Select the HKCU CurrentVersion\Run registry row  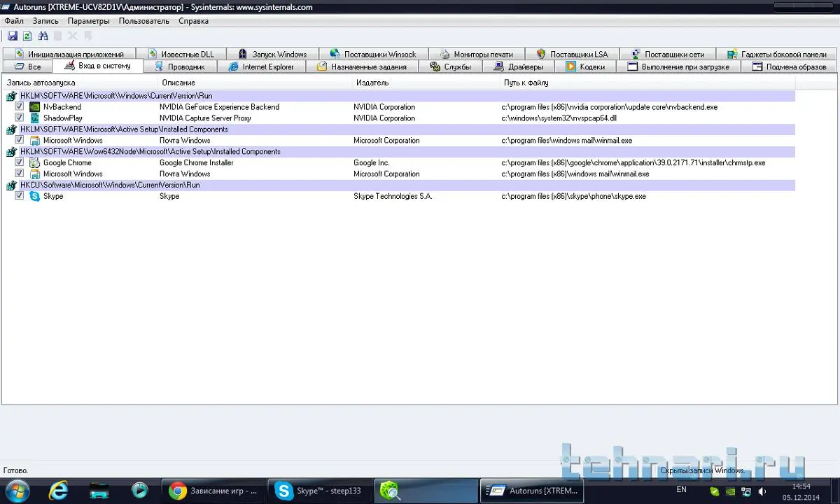110,185
